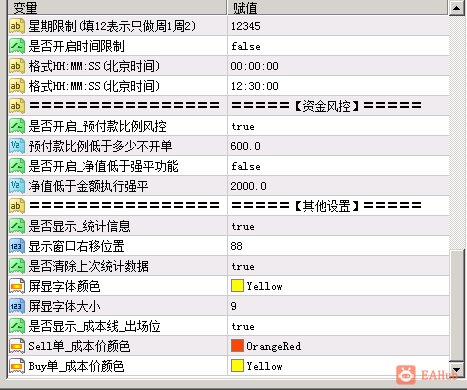
Task: Click the bool icon beside 是否开启_预付款比例风控
Action: click(17, 126)
